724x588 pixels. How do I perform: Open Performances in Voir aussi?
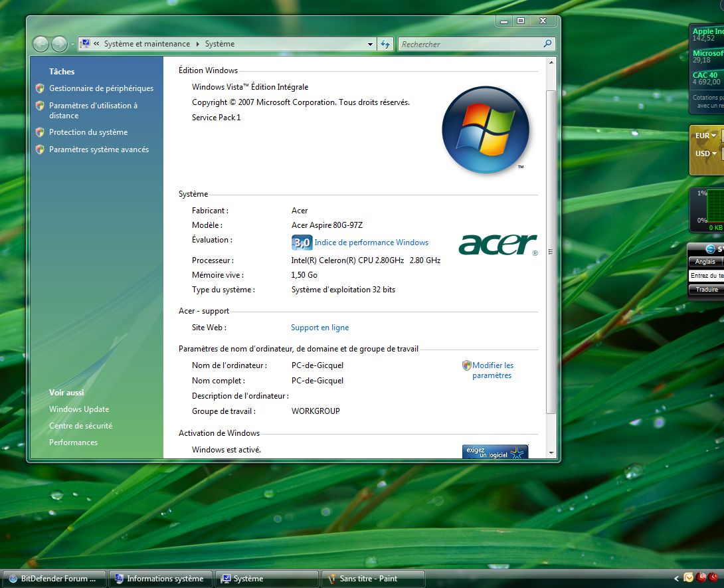coord(73,442)
